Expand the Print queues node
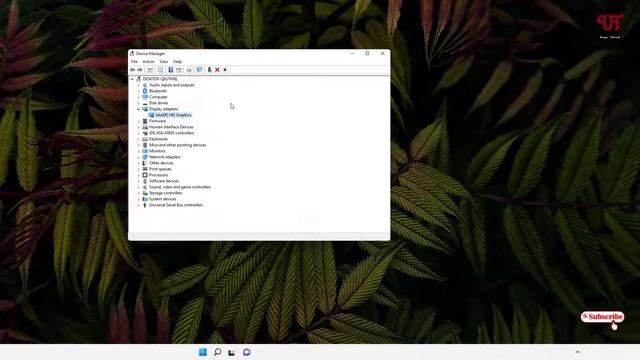This screenshot has height=360, width=640. [138, 169]
